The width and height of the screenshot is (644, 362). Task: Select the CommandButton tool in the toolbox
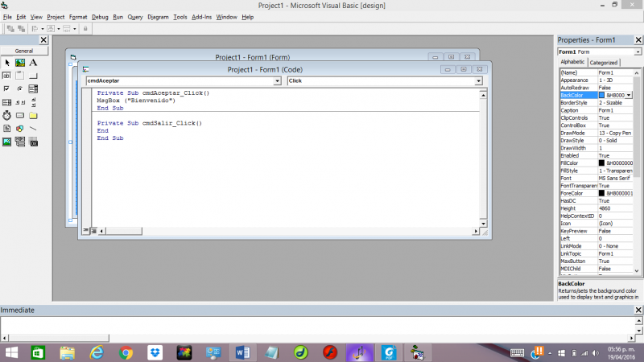(x=33, y=76)
